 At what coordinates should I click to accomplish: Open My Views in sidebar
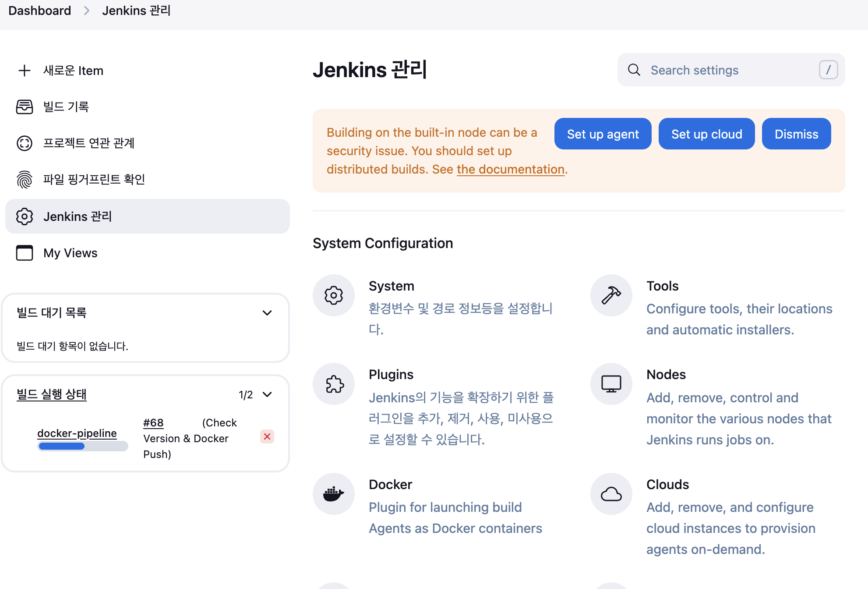click(x=70, y=253)
